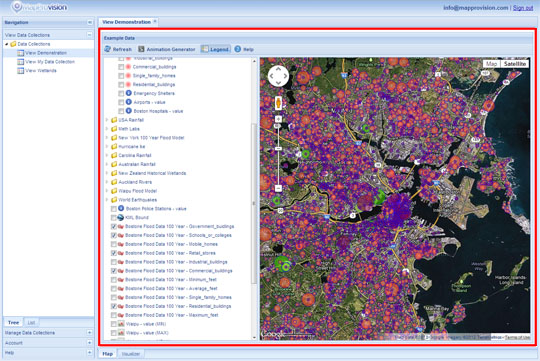Click the Waipu - value (MIN) chart icon
Image resolution: width=540 pixels, height=361 pixels.
click(121, 324)
